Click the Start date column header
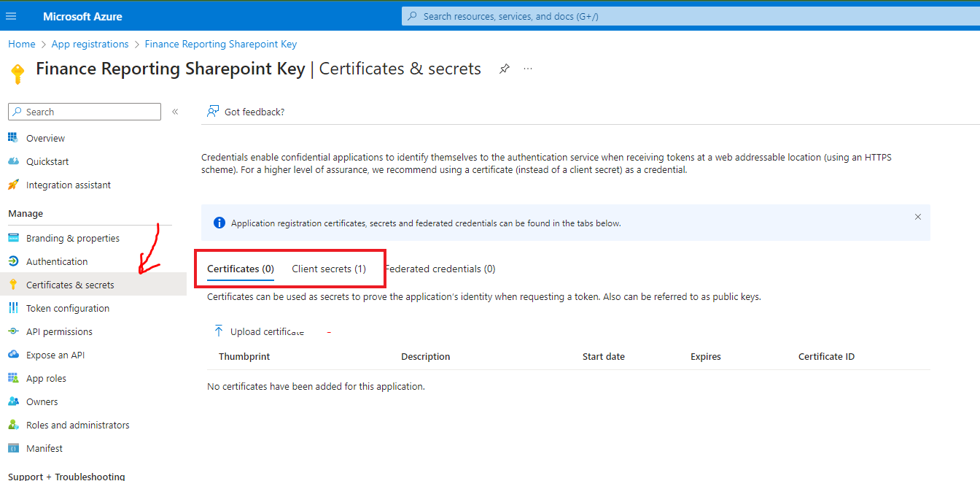 [x=604, y=357]
